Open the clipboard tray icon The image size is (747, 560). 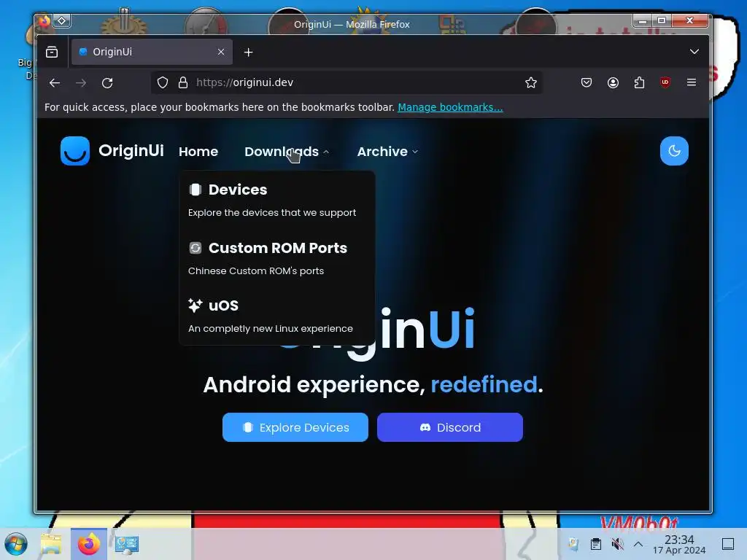pyautogui.click(x=595, y=544)
